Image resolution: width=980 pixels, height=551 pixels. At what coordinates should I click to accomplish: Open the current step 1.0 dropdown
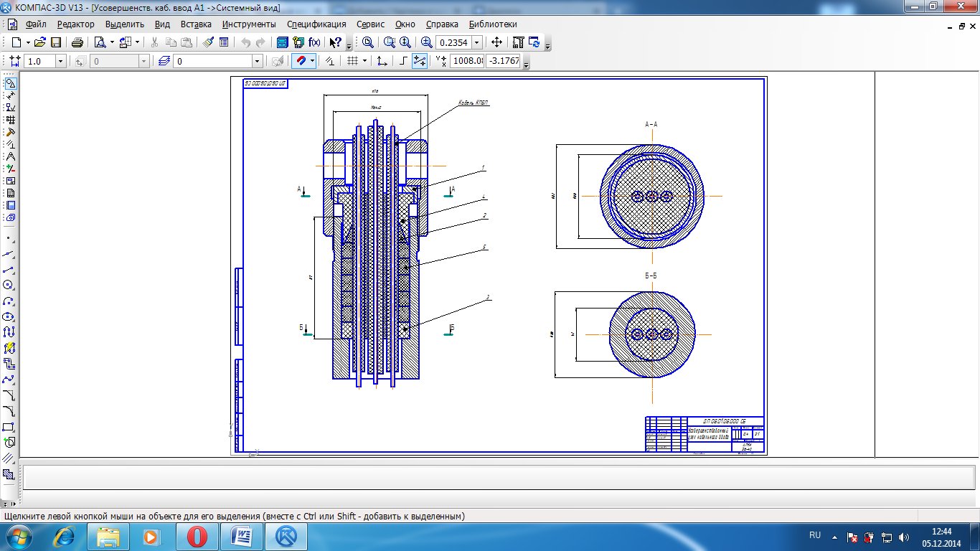pos(60,62)
